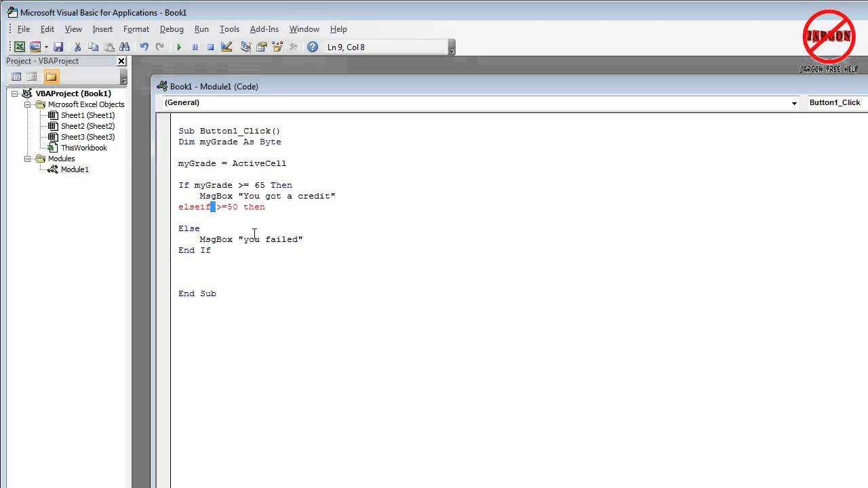Select Module1 in project tree
This screenshot has height=488, width=868.
click(x=75, y=169)
